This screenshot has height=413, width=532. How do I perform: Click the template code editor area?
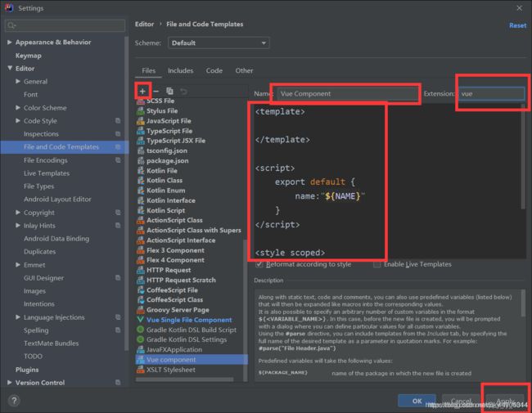coord(387,182)
